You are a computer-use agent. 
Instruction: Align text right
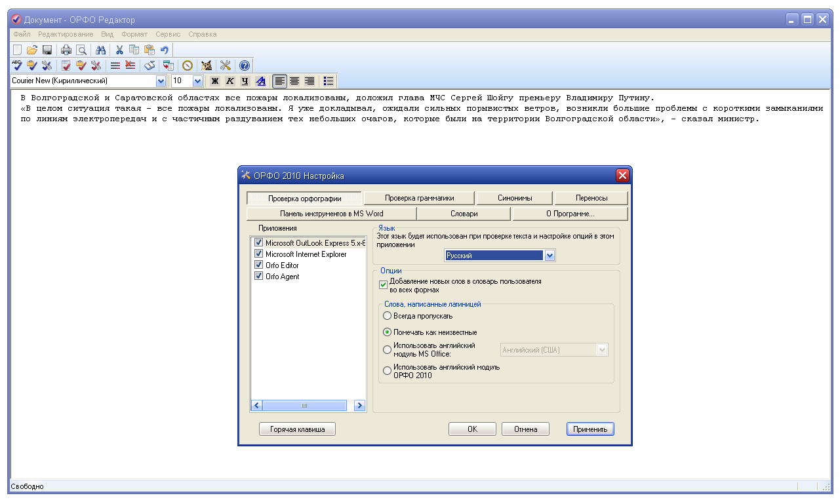coord(310,81)
